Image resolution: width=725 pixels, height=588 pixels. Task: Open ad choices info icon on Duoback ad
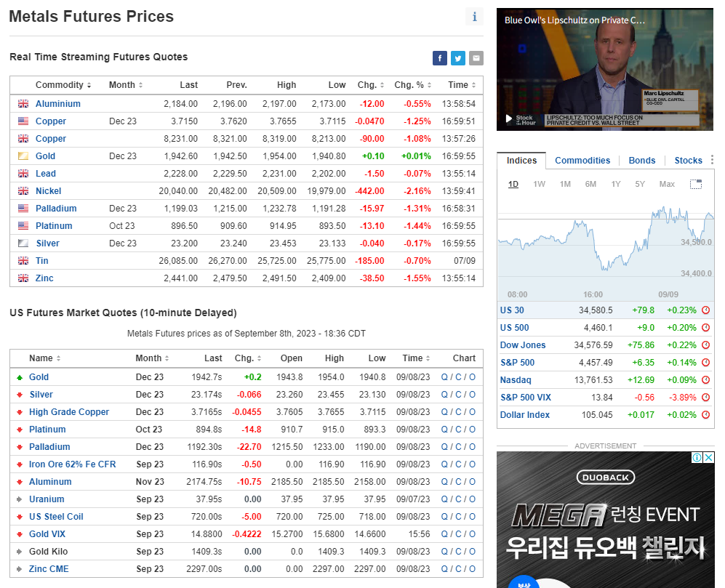(697, 457)
